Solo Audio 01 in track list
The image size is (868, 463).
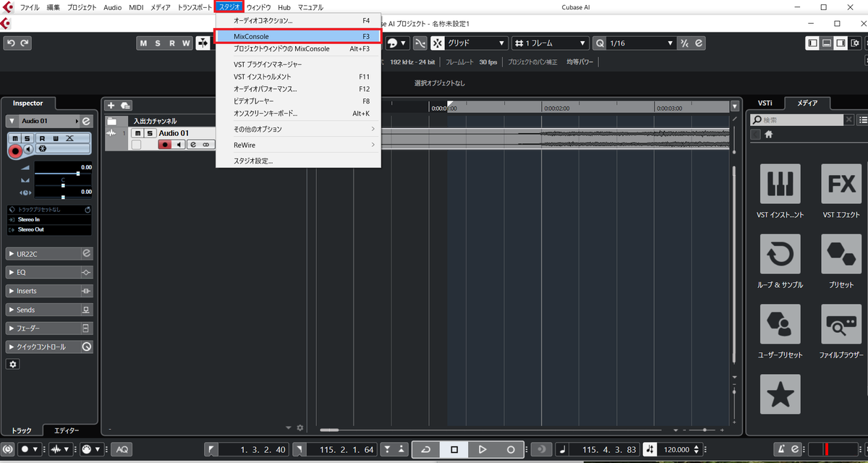149,133
